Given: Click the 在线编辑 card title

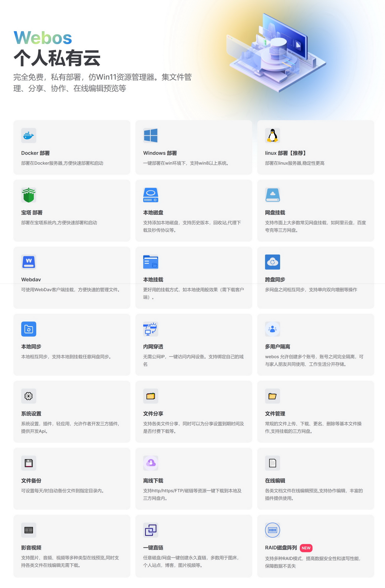Looking at the screenshot, I should pos(275,481).
